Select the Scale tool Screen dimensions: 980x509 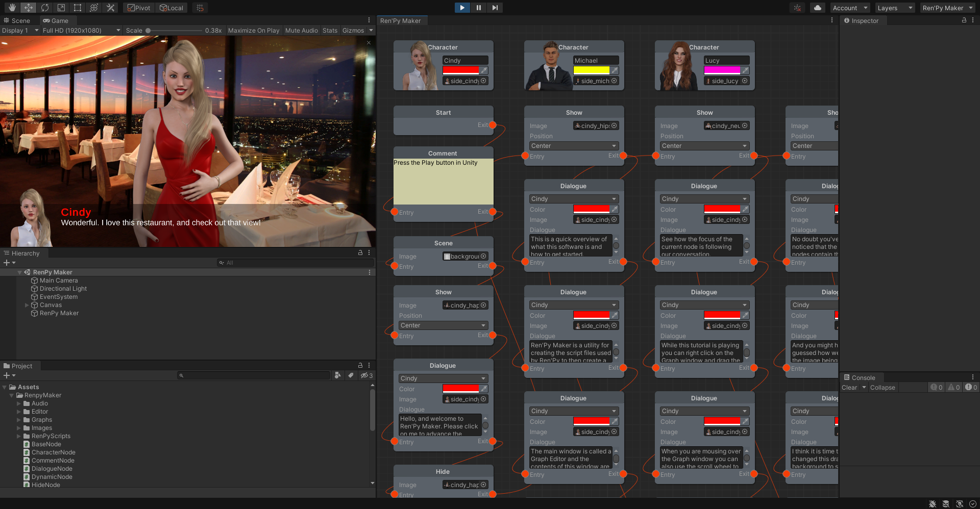coord(61,8)
